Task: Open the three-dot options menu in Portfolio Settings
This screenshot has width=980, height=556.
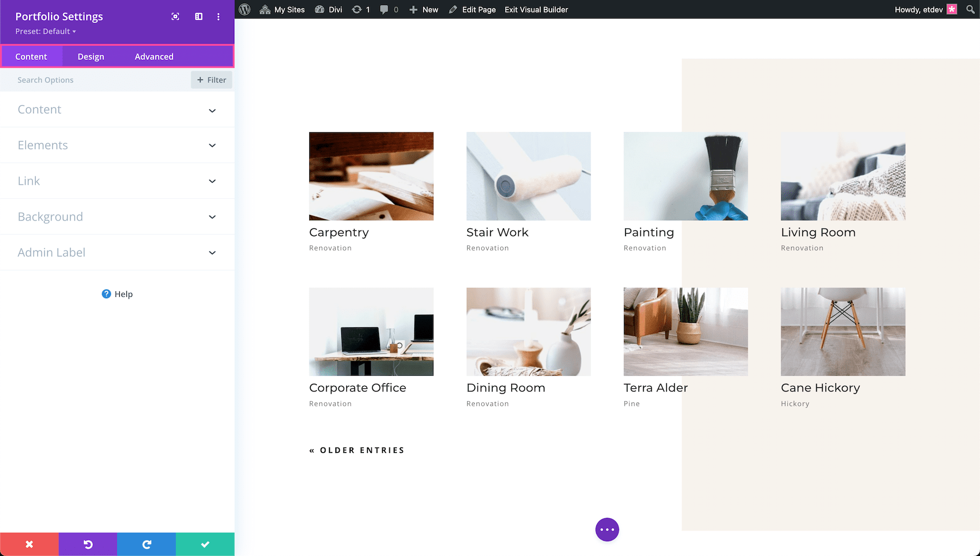Action: (x=218, y=16)
